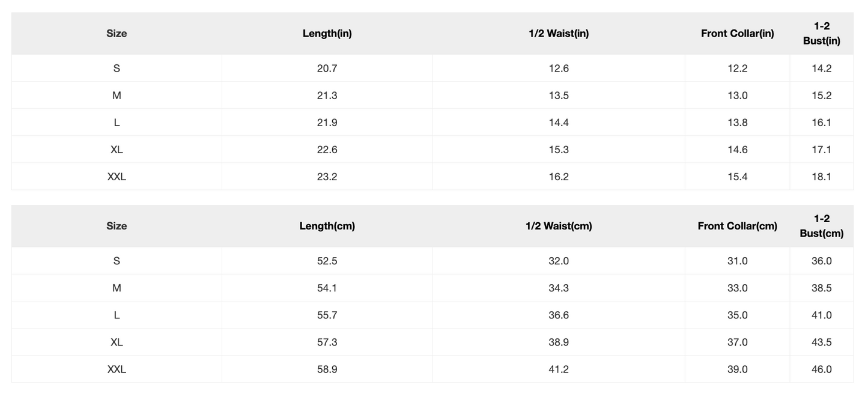
Task: Click the 13.8 front collar cell
Action: coord(737,123)
